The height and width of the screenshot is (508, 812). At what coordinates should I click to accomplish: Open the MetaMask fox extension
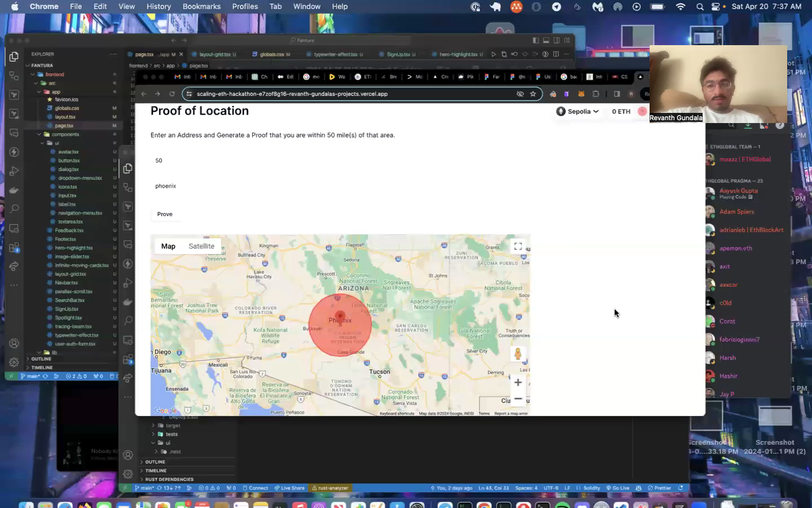581,94
